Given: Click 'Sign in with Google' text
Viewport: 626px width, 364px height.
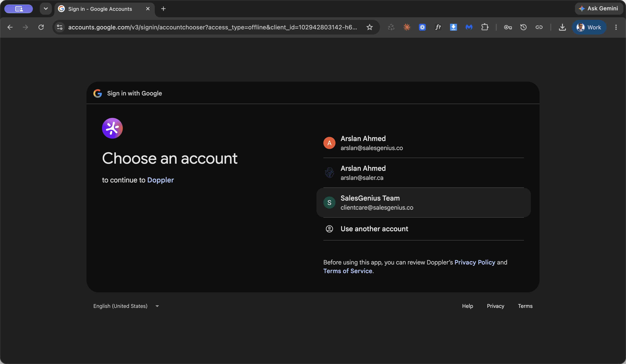Looking at the screenshot, I should coord(134,93).
